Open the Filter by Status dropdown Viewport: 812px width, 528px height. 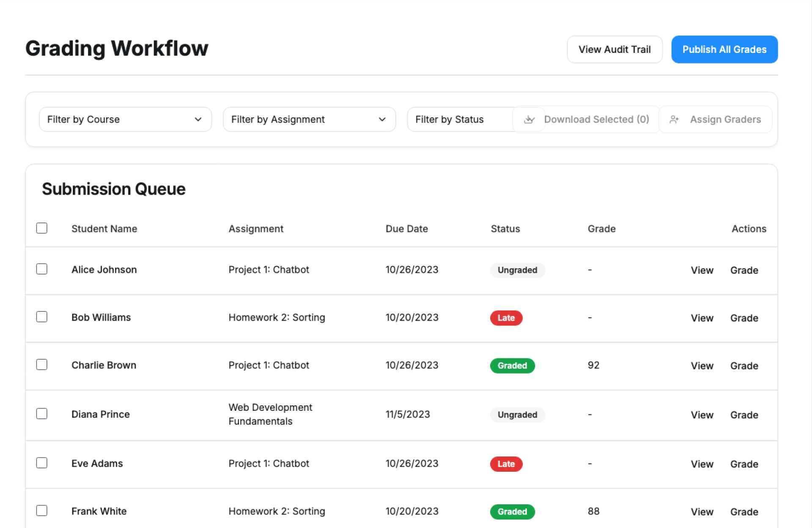coord(459,120)
